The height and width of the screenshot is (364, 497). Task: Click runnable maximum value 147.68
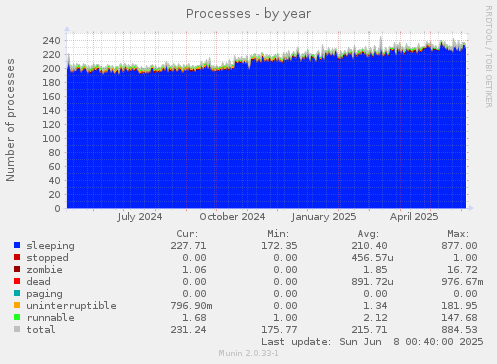pos(459,318)
